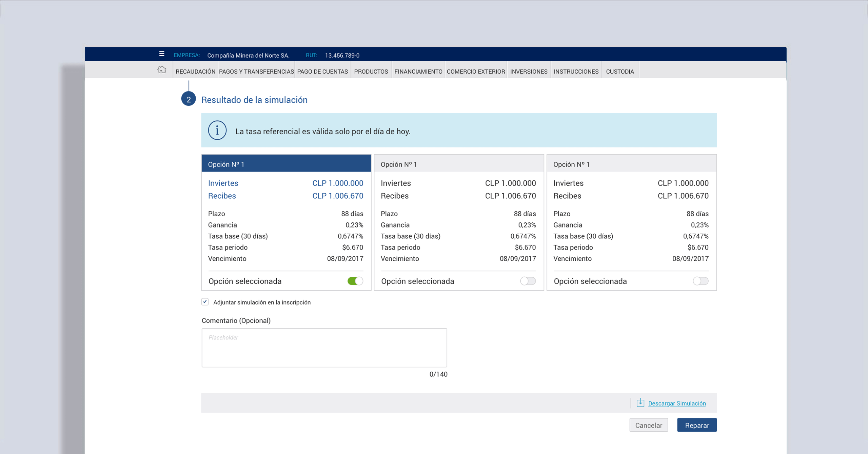The height and width of the screenshot is (454, 868).
Task: Open the CUSTODIA menu
Action: 620,72
